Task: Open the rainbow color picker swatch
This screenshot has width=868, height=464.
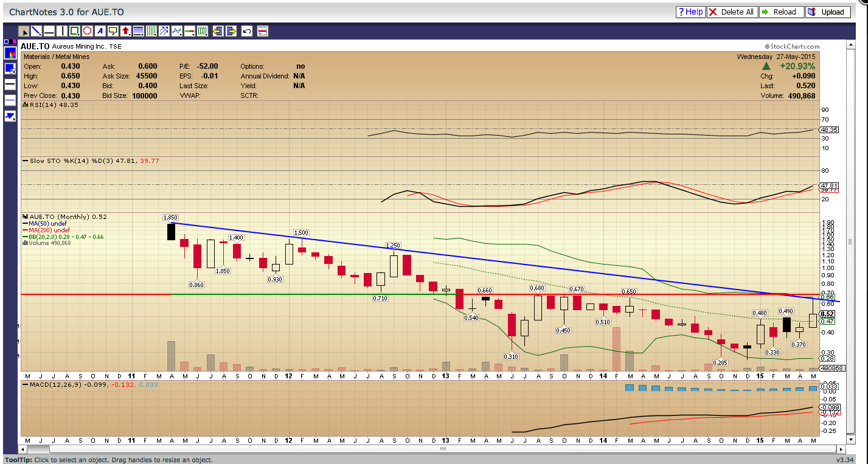Action: pos(10,54)
